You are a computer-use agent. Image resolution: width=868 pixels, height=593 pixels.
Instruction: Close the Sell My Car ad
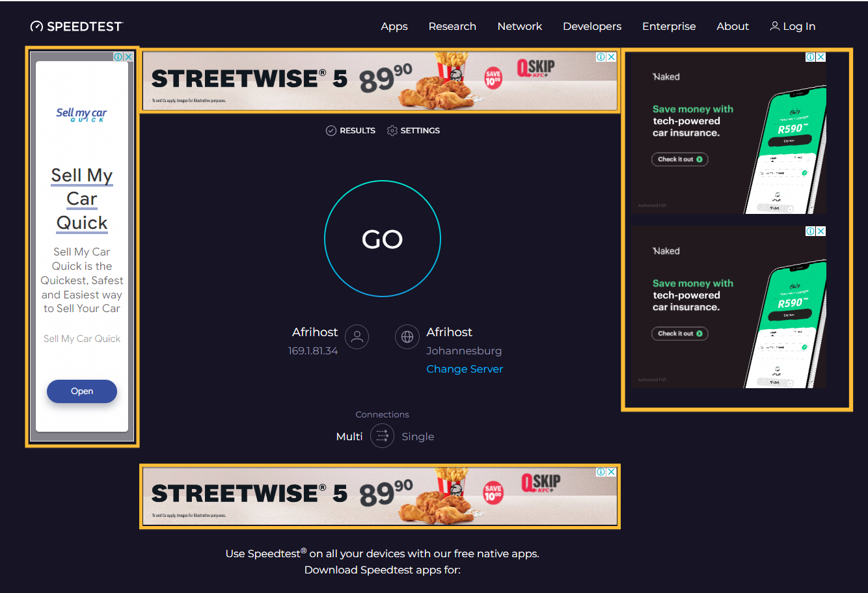[x=128, y=57]
